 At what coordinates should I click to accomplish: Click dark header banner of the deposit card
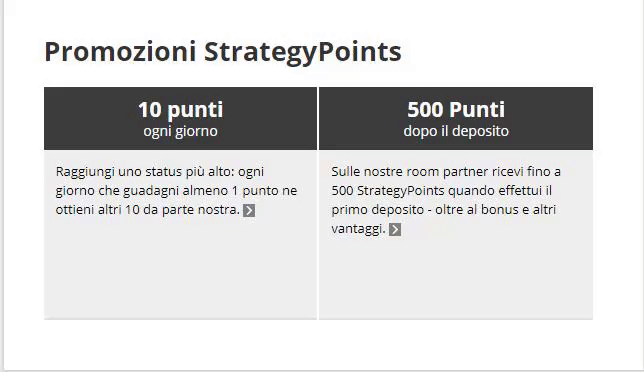(x=456, y=118)
